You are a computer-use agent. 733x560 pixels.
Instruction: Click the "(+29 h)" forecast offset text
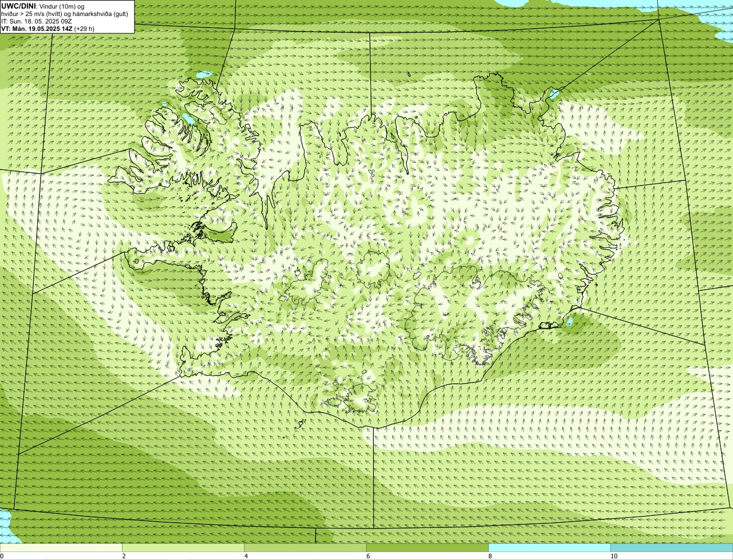[84, 28]
